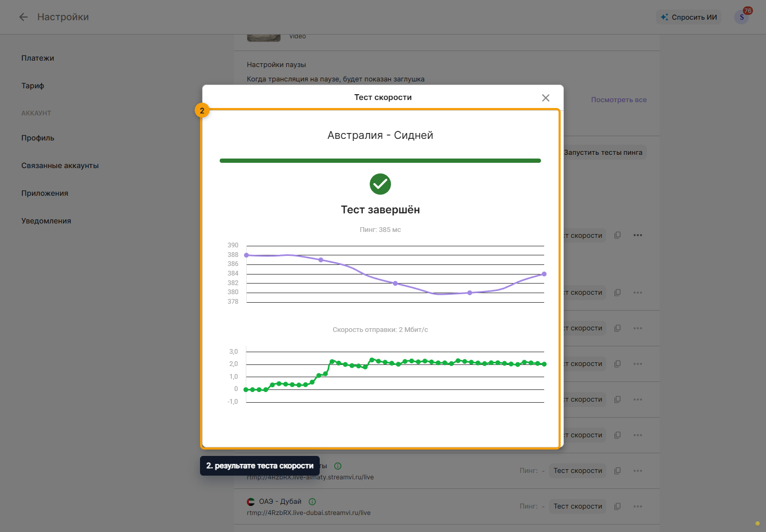Screen dimensions: 766x532
Task: Open the Тариф settings section
Action: click(32, 86)
